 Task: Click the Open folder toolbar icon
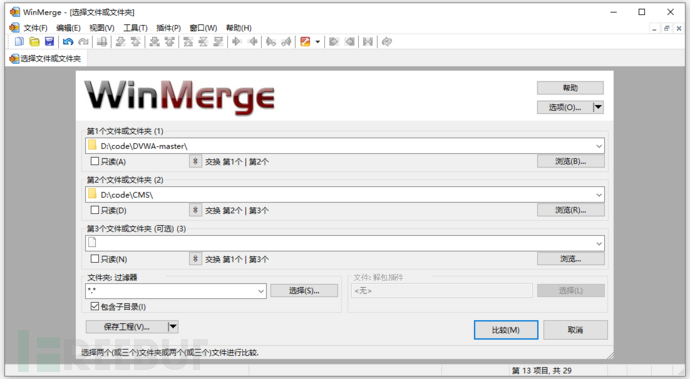coord(34,42)
